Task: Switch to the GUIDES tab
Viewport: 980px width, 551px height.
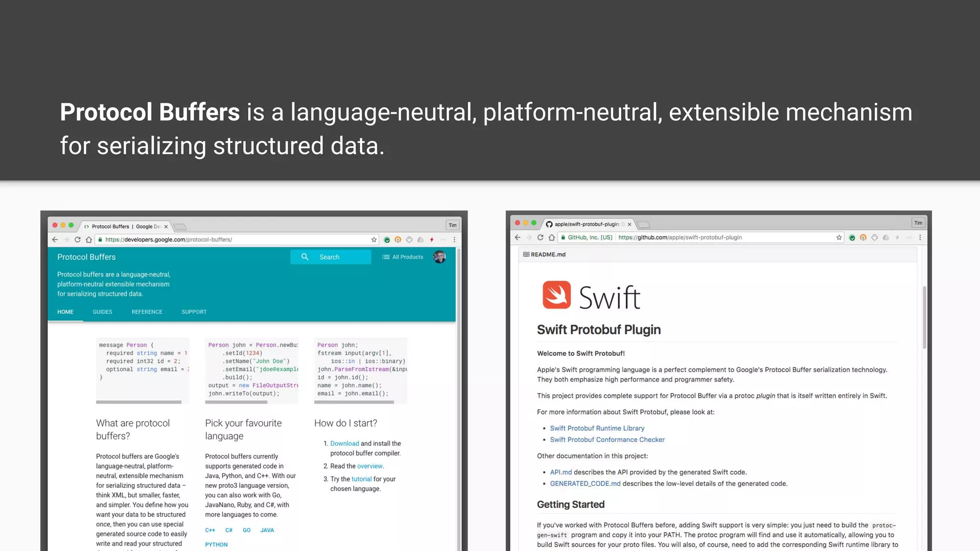Action: pos(102,312)
